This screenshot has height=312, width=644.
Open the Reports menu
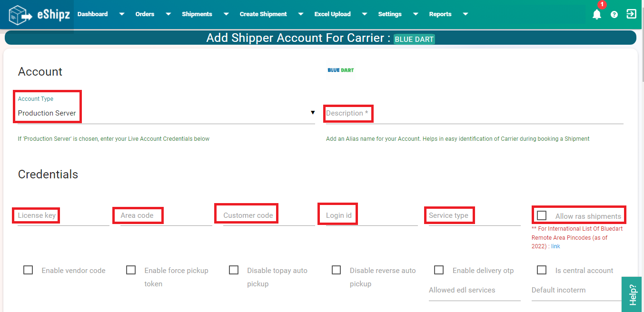(x=440, y=14)
